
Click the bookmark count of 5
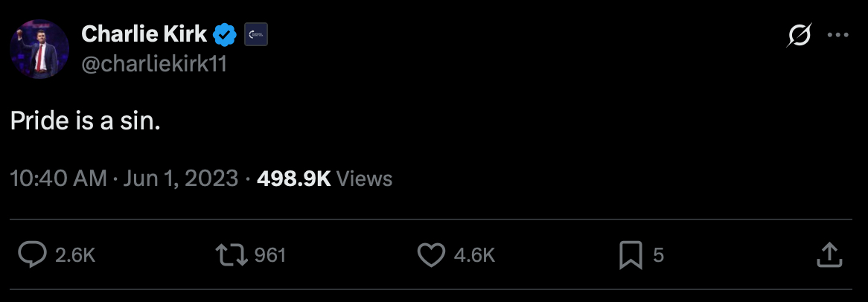tap(658, 255)
